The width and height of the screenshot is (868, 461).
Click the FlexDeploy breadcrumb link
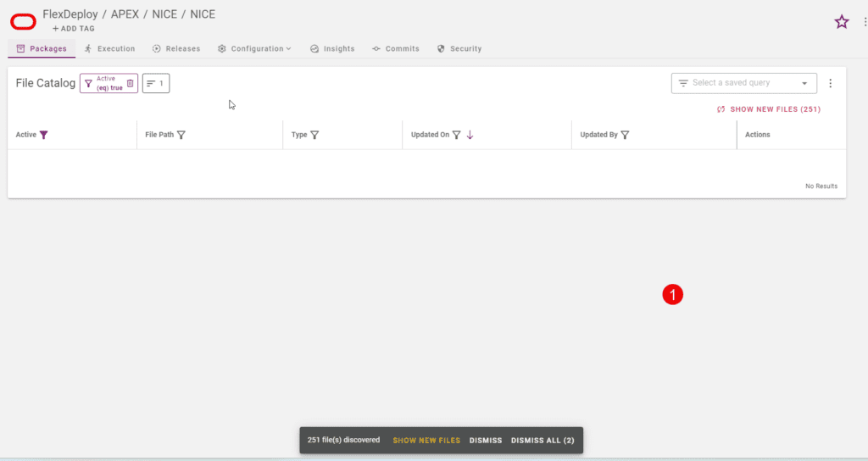tap(70, 14)
